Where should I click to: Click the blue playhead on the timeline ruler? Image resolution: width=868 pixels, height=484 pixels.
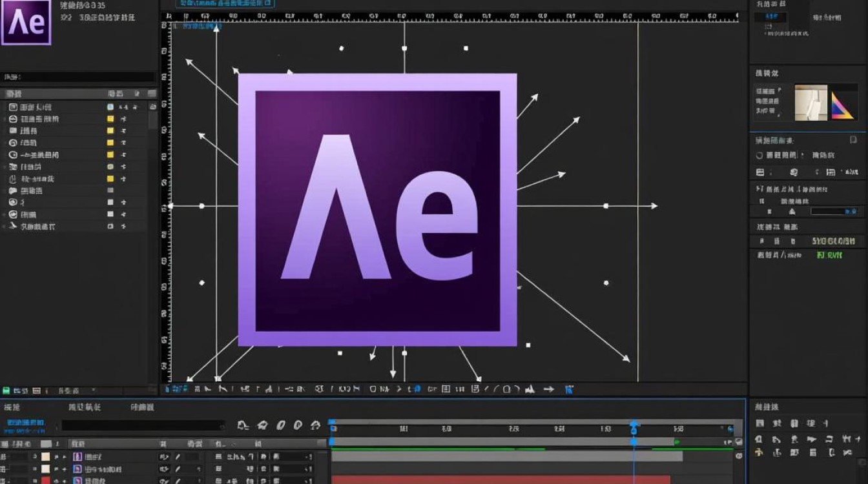[x=634, y=428]
